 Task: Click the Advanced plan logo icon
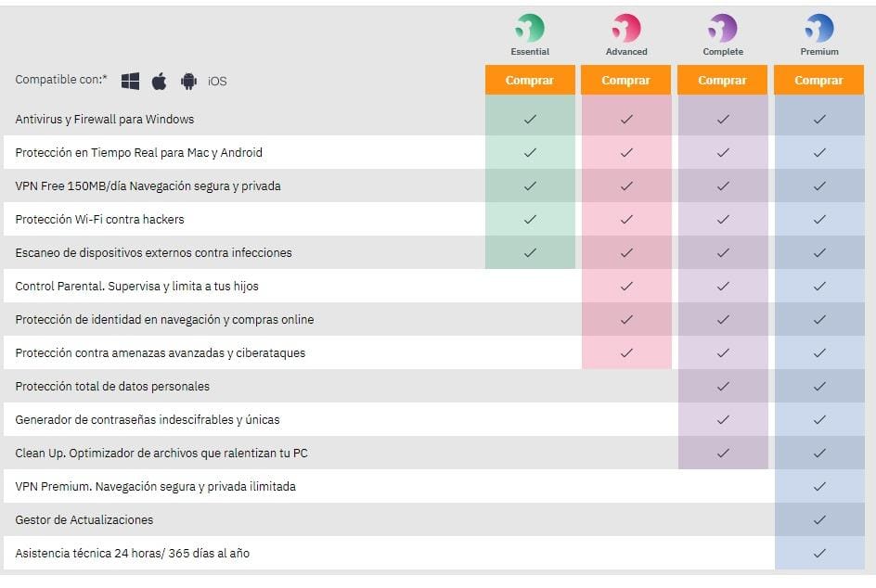626,28
